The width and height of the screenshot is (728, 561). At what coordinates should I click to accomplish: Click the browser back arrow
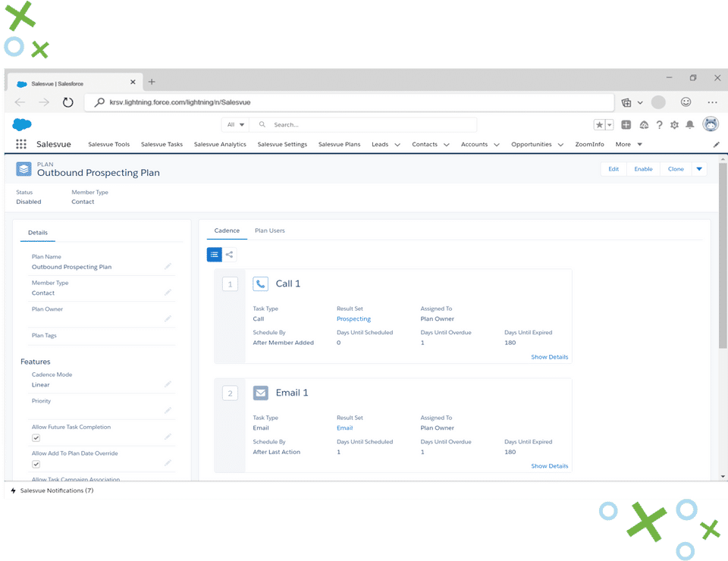20,102
